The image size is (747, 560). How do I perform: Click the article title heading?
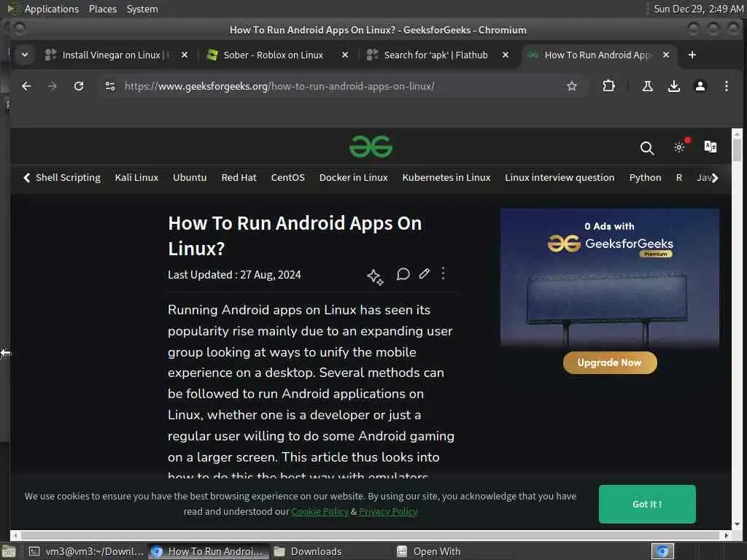point(295,236)
